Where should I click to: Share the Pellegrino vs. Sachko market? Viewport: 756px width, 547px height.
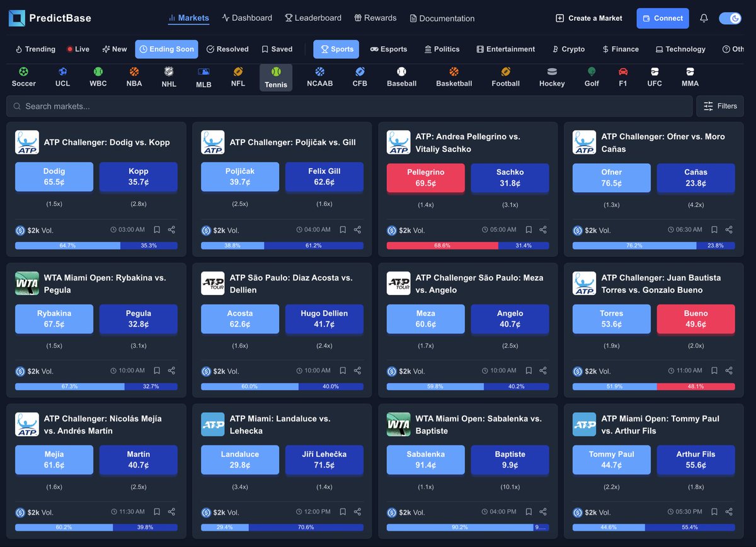coord(543,230)
